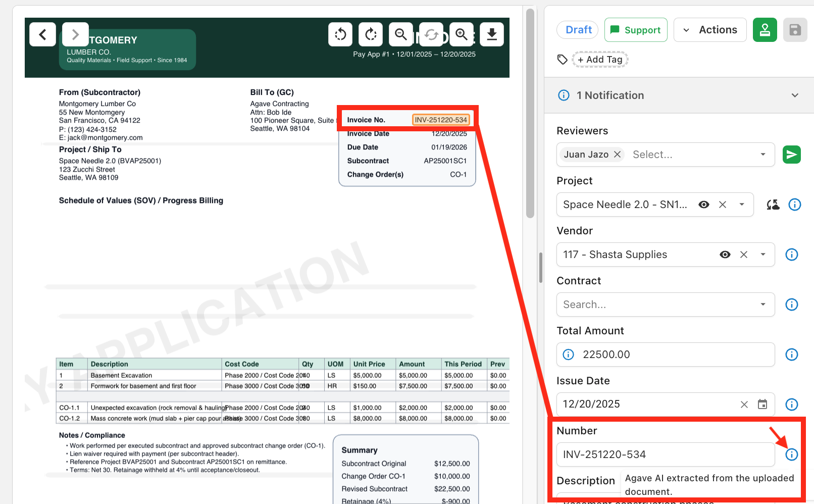Click the Number input field
The image size is (814, 504).
(x=666, y=455)
